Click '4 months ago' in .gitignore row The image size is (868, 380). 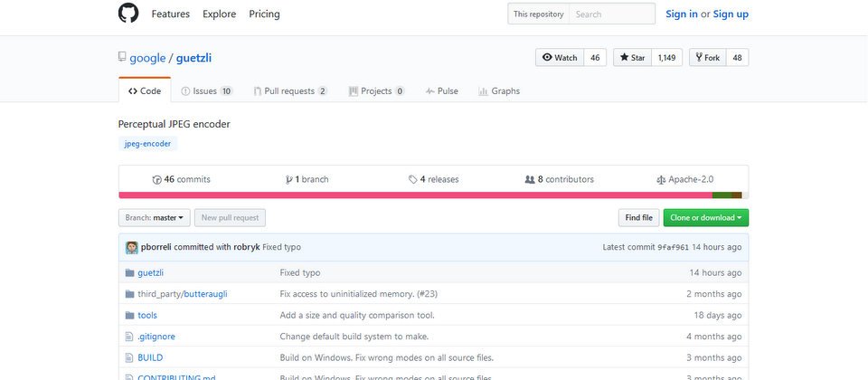point(714,337)
